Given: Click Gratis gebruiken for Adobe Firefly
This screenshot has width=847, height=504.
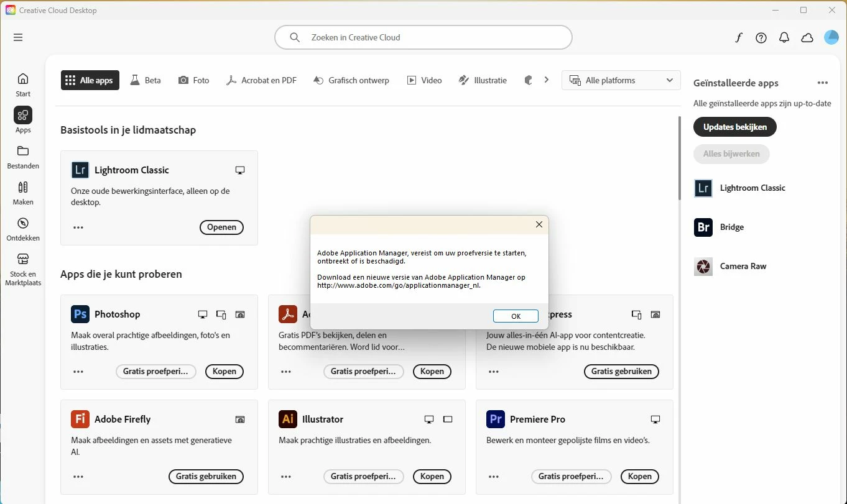Looking at the screenshot, I should (x=206, y=477).
